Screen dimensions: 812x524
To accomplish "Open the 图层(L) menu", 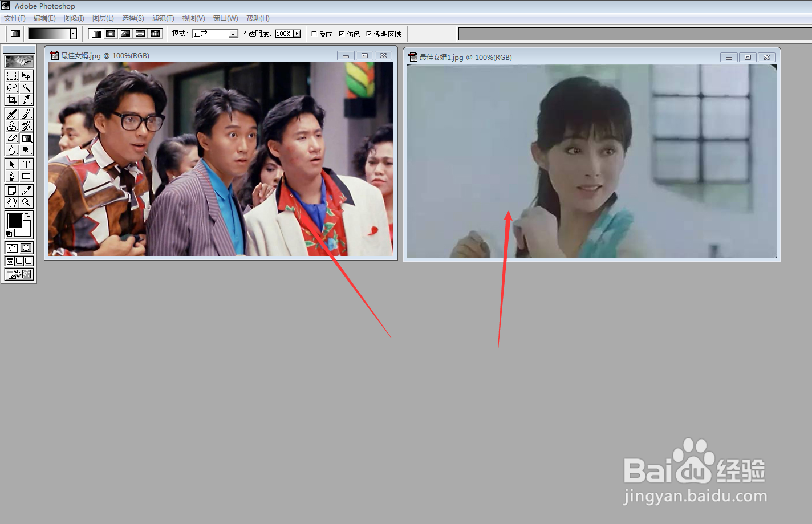I will [103, 18].
